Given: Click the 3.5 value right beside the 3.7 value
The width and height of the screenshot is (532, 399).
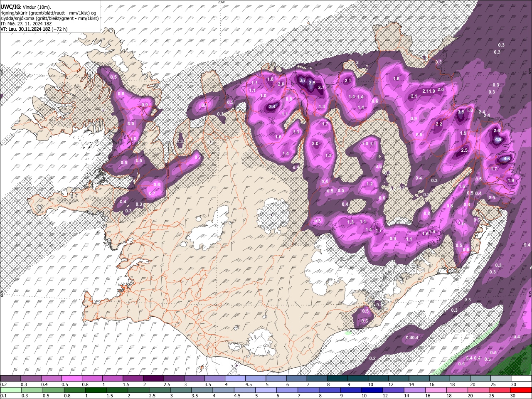Looking at the screenshot, I should pyautogui.click(x=312, y=83).
